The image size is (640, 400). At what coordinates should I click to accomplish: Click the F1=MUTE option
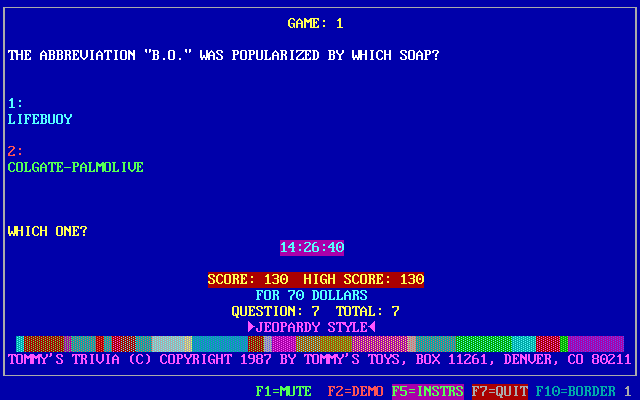(x=284, y=391)
